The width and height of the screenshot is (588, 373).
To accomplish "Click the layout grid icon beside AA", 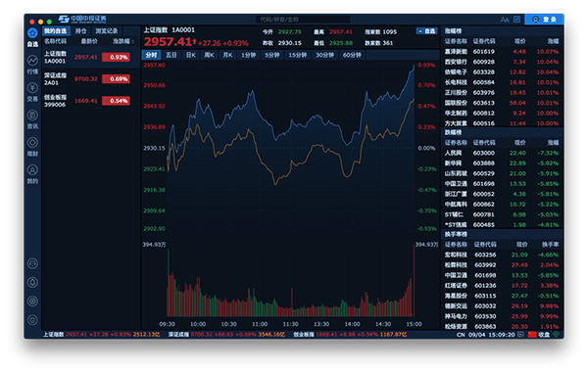I will pos(516,20).
